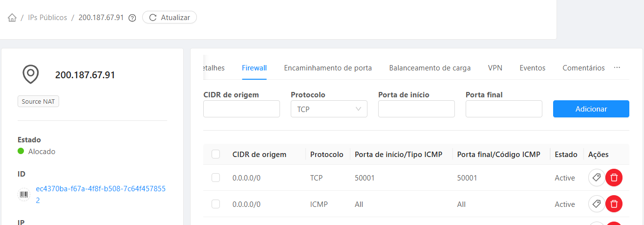Focus the CIDR de origem input field
This screenshot has width=644, height=225.
pyautogui.click(x=241, y=109)
